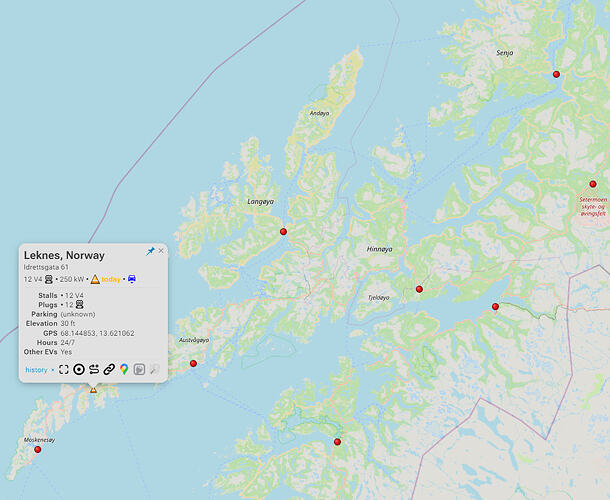Viewport: 610px width, 500px height.
Task: Click the orange construction cone icon
Action: 95,279
